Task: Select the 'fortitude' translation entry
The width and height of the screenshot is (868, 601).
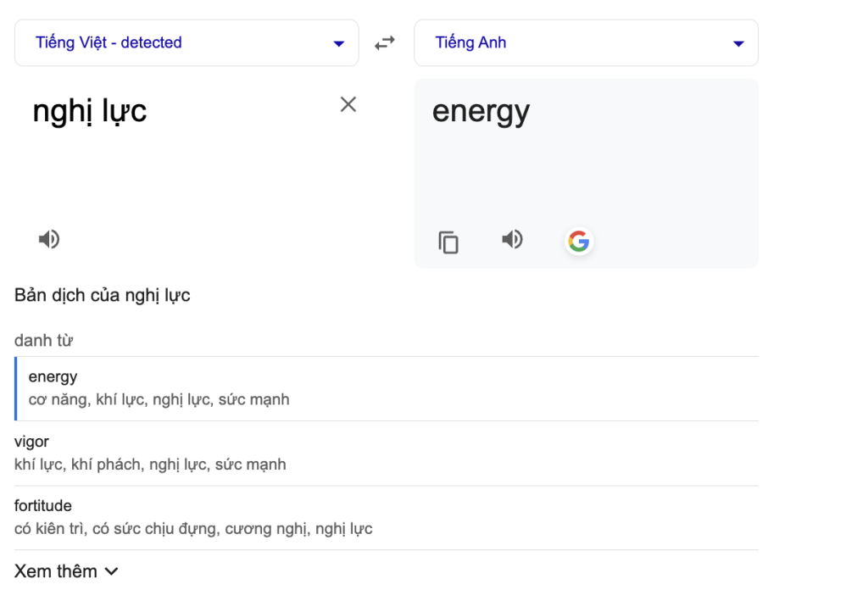Action: coord(43,506)
